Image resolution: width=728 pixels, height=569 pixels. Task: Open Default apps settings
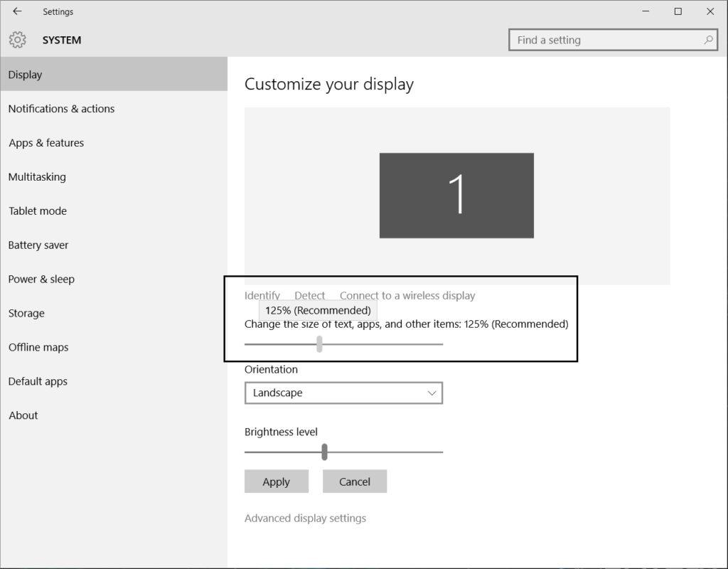tap(37, 381)
